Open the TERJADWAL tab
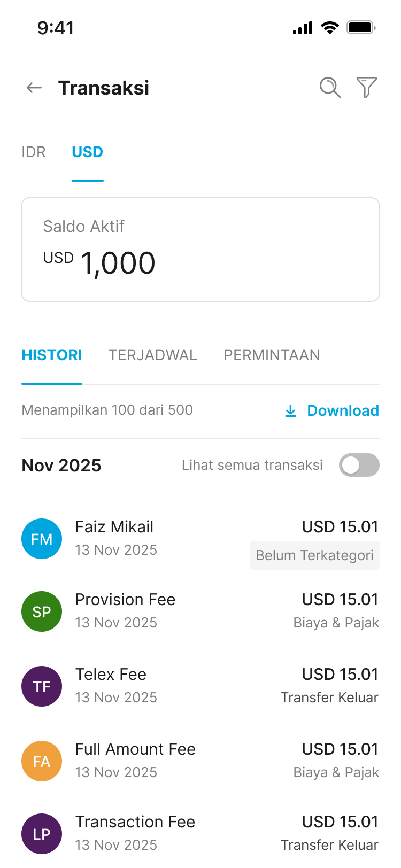This screenshot has height=868, width=401. (x=152, y=355)
